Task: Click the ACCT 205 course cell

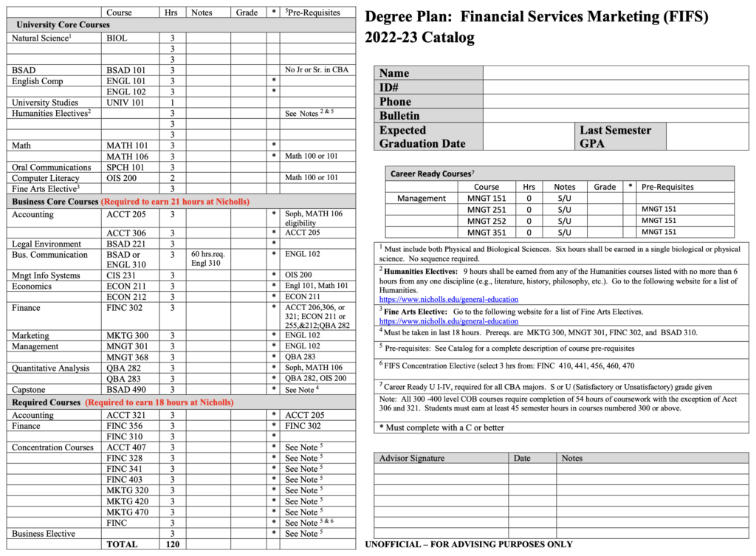Action: [x=130, y=219]
